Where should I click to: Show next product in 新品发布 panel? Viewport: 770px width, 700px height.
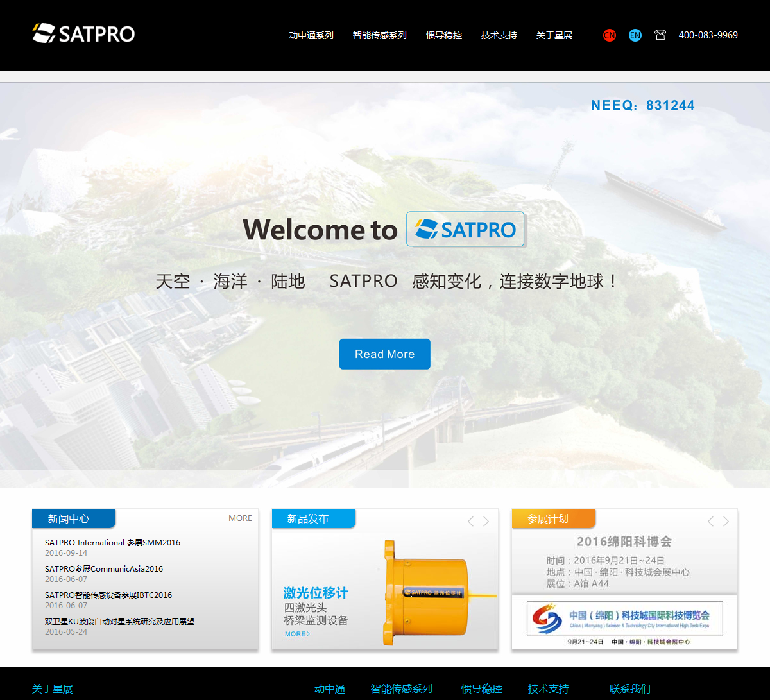pyautogui.click(x=486, y=521)
